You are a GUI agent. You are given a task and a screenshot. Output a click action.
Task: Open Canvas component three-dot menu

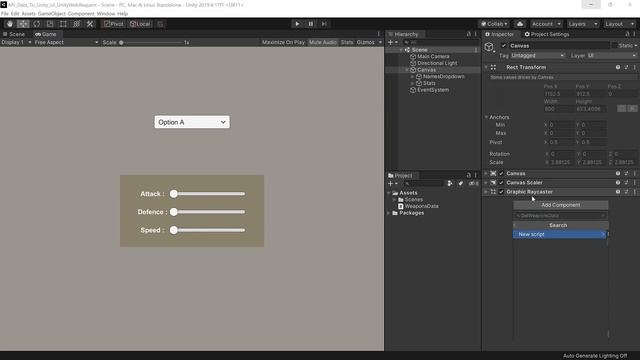click(x=635, y=173)
